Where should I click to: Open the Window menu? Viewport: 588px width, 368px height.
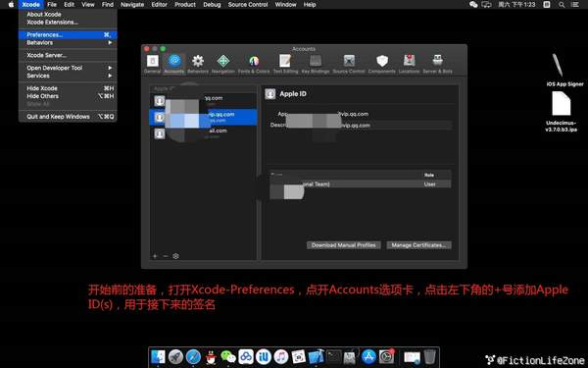point(285,5)
